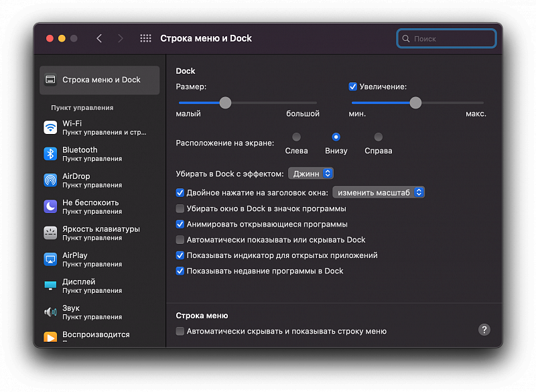Click the Не беспокоить moon icon
The image size is (536, 392).
[x=50, y=206]
